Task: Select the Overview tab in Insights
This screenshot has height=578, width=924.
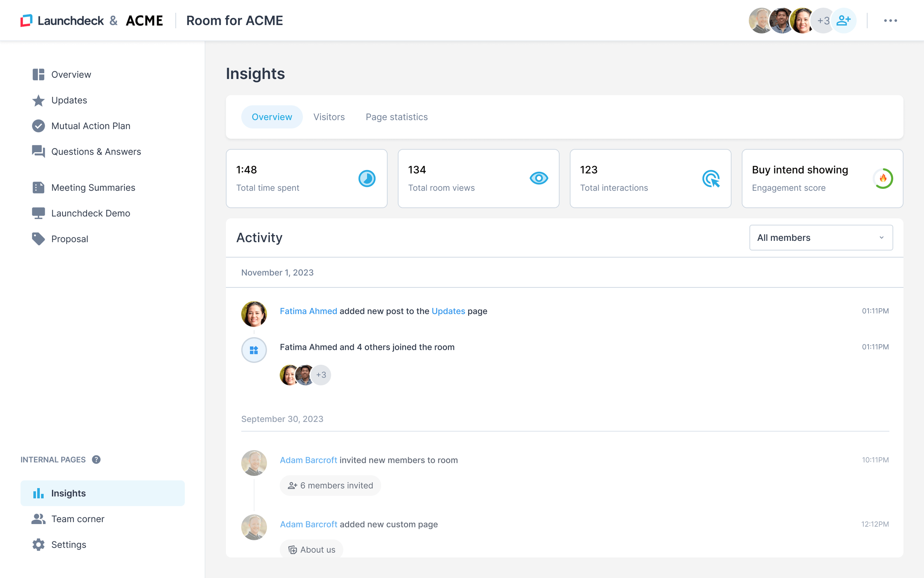Action: (272, 117)
